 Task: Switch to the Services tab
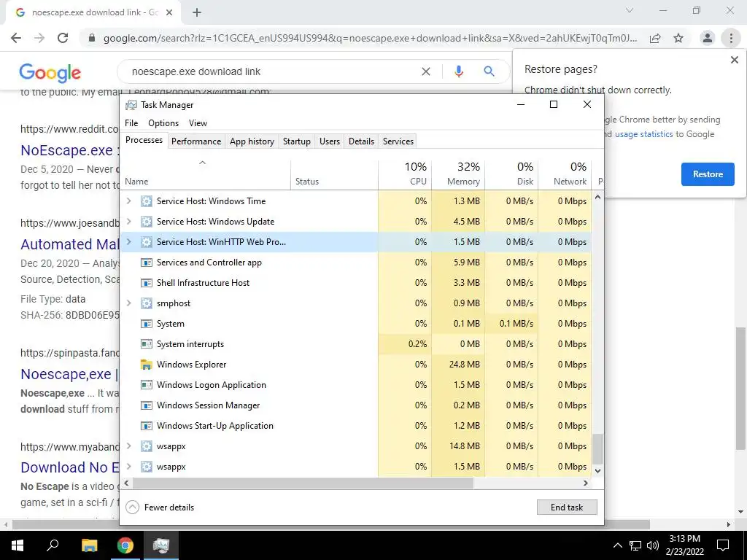coord(398,141)
